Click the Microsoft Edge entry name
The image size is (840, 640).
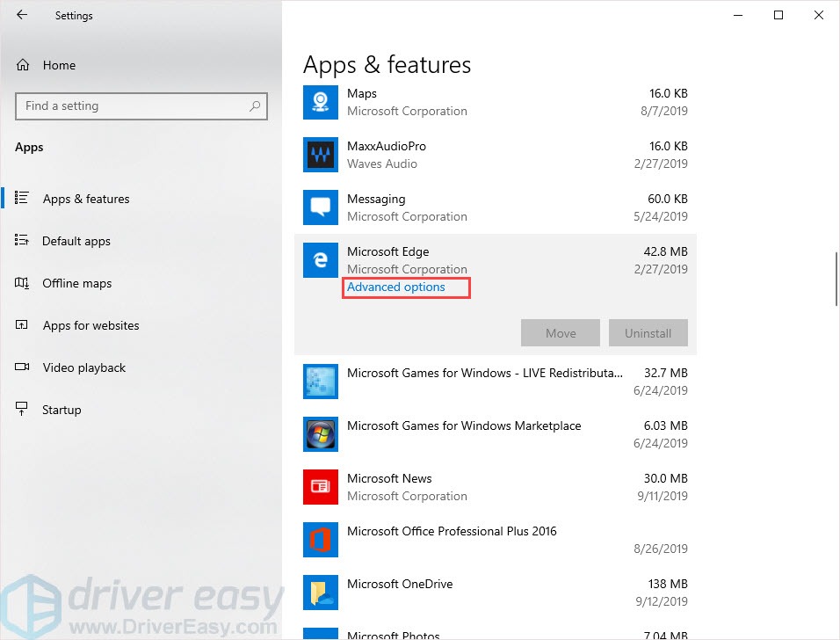[387, 252]
